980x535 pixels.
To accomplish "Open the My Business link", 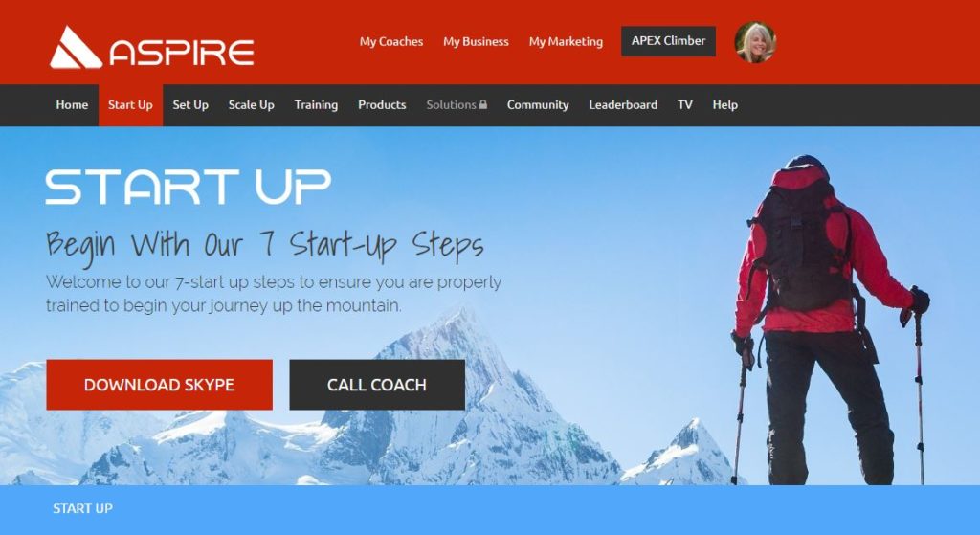I will click(476, 42).
